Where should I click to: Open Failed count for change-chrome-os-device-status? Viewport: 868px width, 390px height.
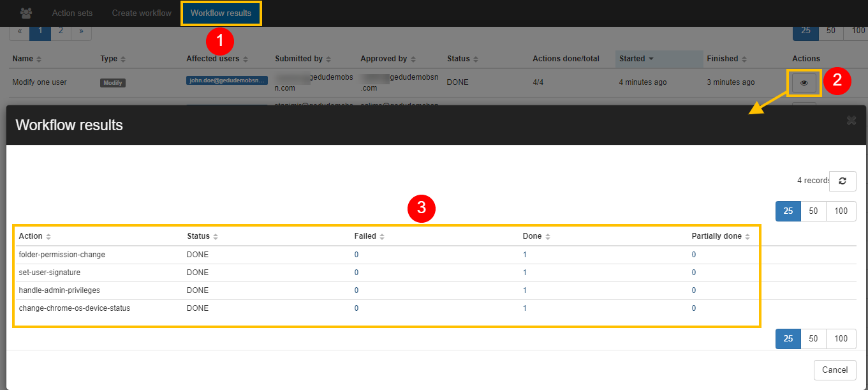357,308
